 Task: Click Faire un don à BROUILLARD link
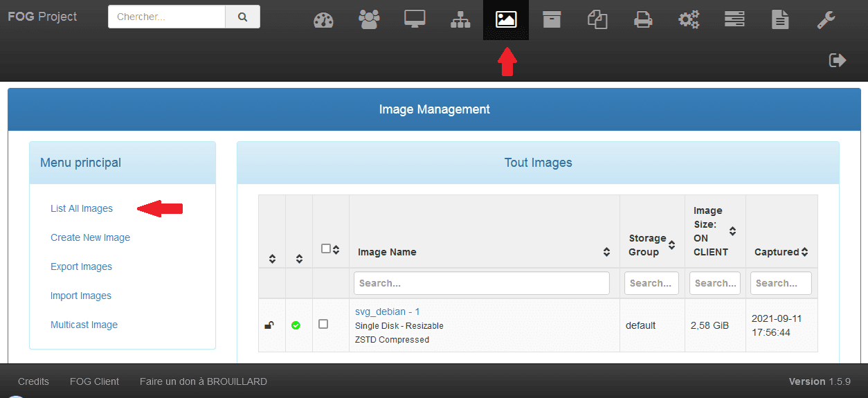pos(203,381)
